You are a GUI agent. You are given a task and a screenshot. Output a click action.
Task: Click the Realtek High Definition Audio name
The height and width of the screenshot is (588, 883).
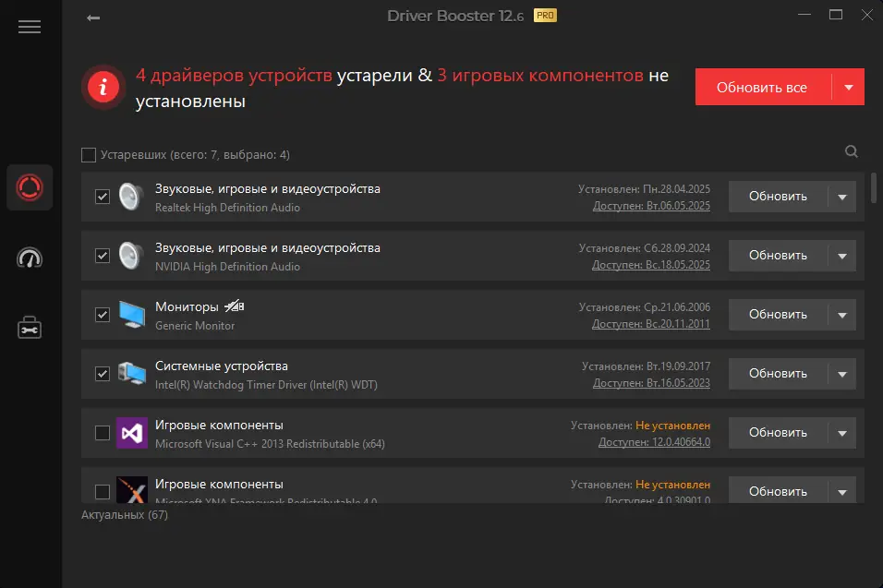pos(227,208)
